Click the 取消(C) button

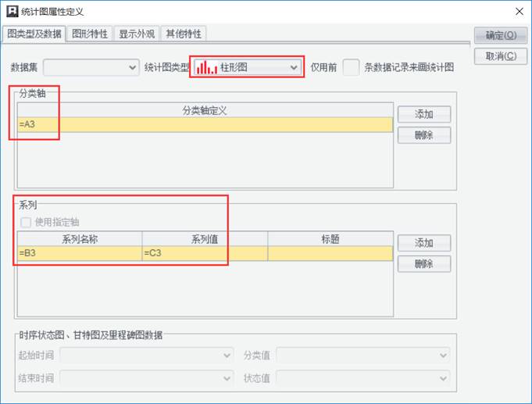501,56
